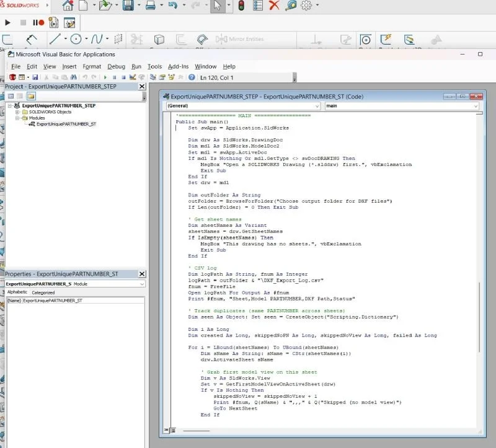The height and width of the screenshot is (448, 496).
Task: Run macro with the play button
Action: pyautogui.click(x=7, y=22)
